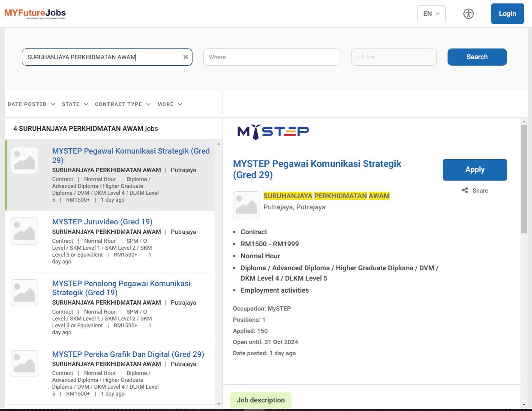Apply for the Pegawai Komunikasi Strategik job
The height and width of the screenshot is (411, 532).
[475, 170]
